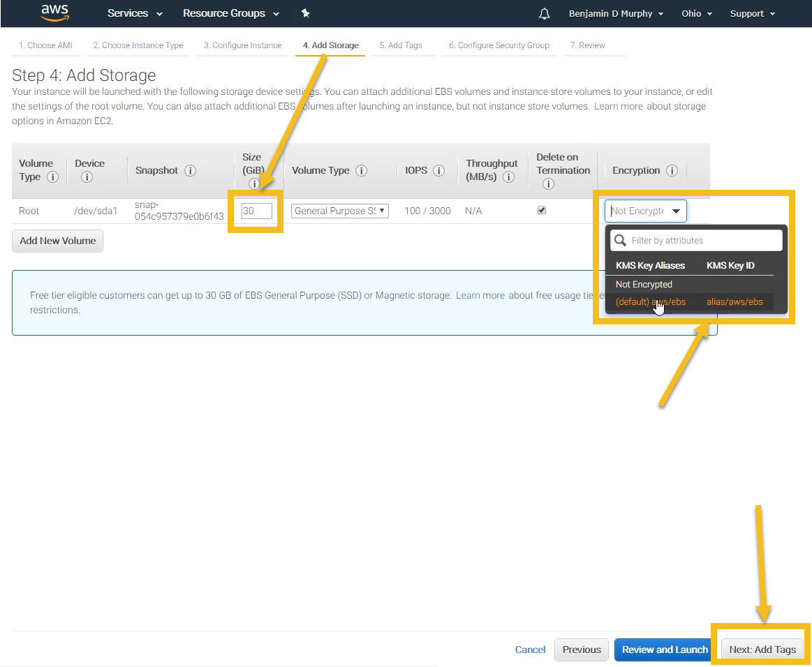This screenshot has height=667, width=812.
Task: Open Benjamin D Murphy account menu
Action: (x=616, y=14)
